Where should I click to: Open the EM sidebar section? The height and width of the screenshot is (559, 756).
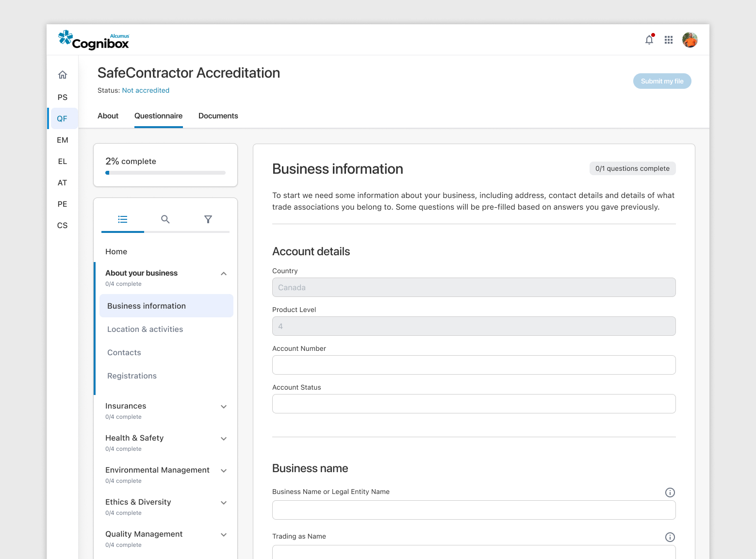click(62, 140)
